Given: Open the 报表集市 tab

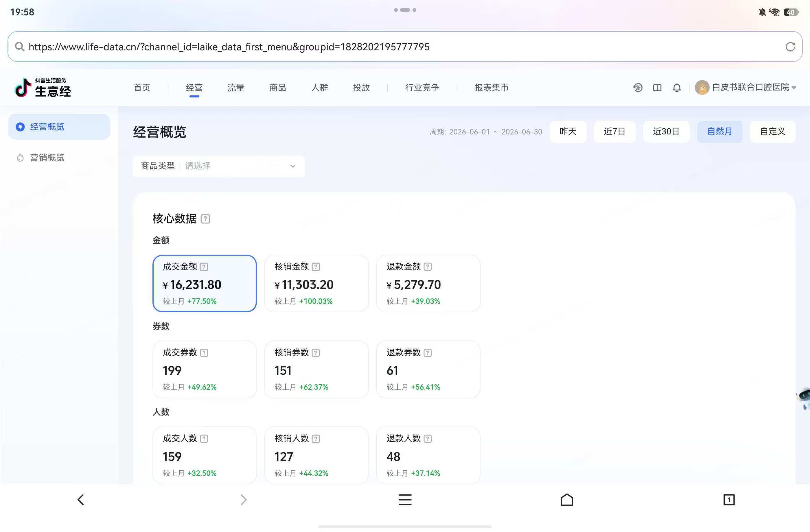Looking at the screenshot, I should (x=491, y=88).
